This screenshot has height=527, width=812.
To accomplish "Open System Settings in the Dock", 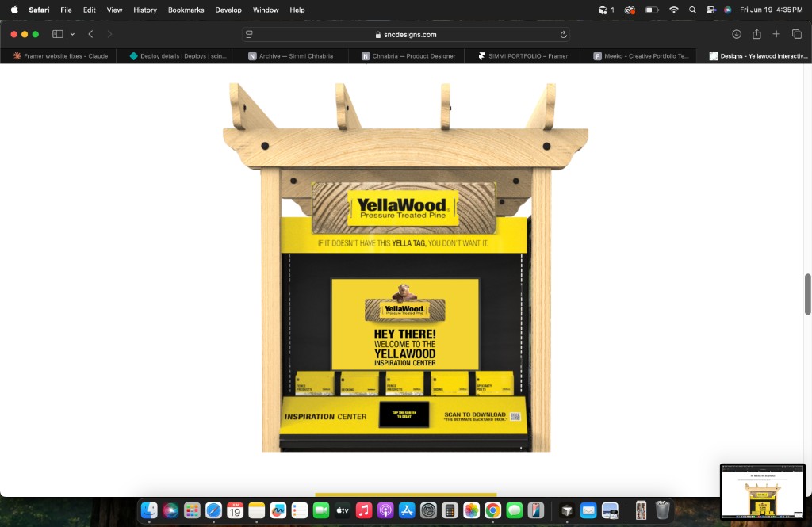I will (428, 510).
